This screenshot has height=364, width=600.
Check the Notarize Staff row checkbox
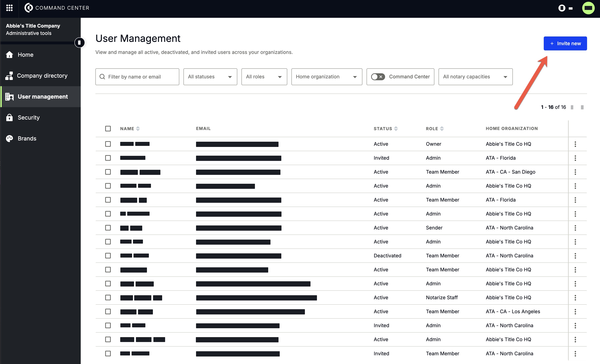[108, 298]
